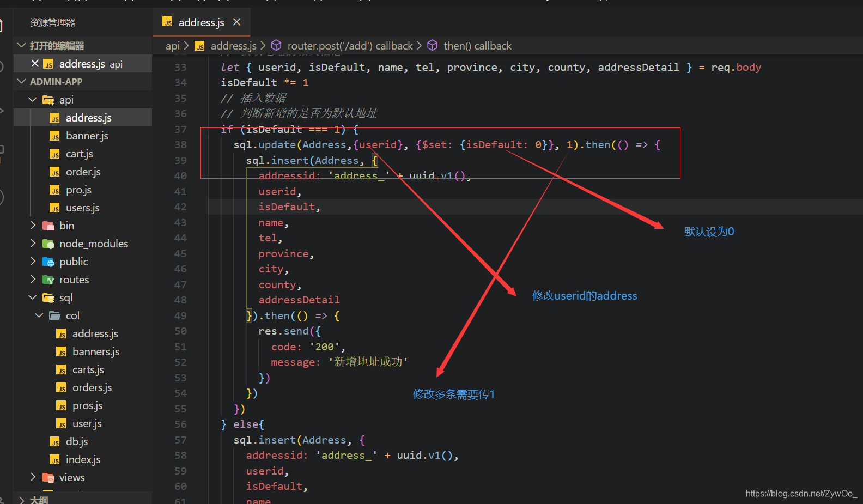Click address.js in the breadcrumb

click(234, 46)
